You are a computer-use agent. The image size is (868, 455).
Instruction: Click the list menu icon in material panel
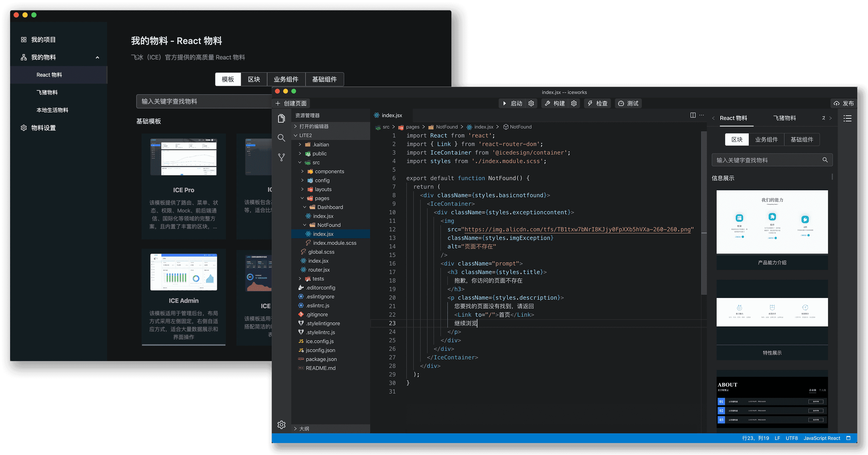tap(848, 118)
